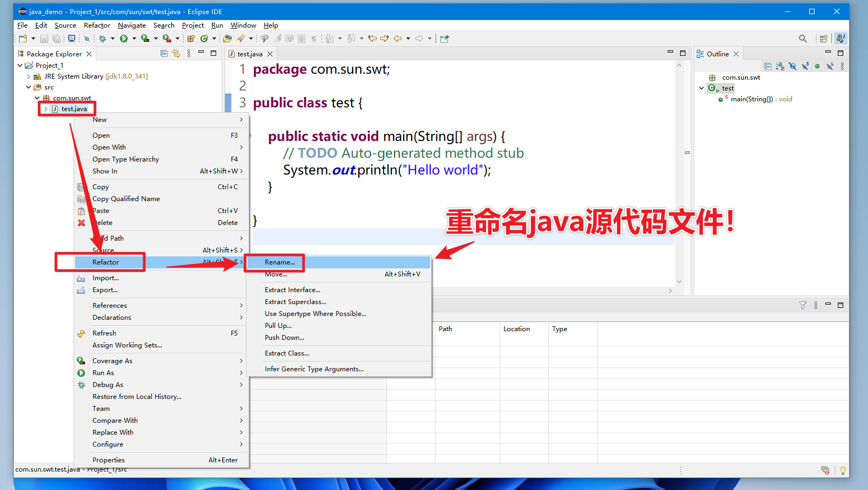Image resolution: width=868 pixels, height=490 pixels.
Task: Click the Pin Editor toolbar icon
Action: (444, 38)
